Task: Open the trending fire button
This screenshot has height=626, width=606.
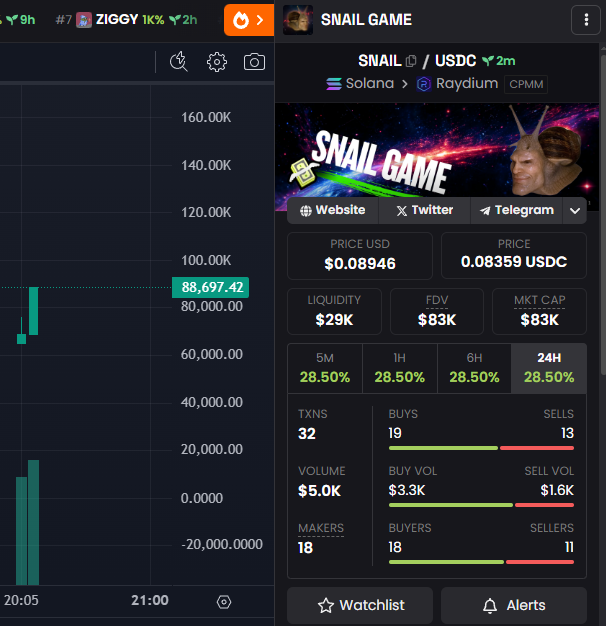Action: click(x=249, y=20)
